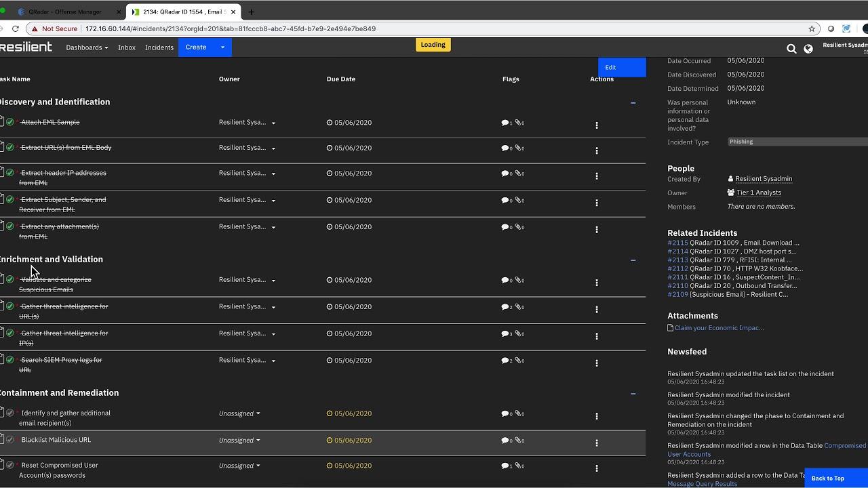The width and height of the screenshot is (868, 488).
Task: Click the Create button
Action: 196,47
